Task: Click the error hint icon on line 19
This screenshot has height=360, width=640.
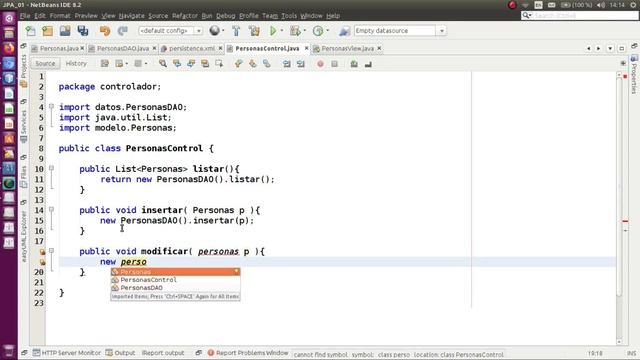Action: (x=42, y=262)
